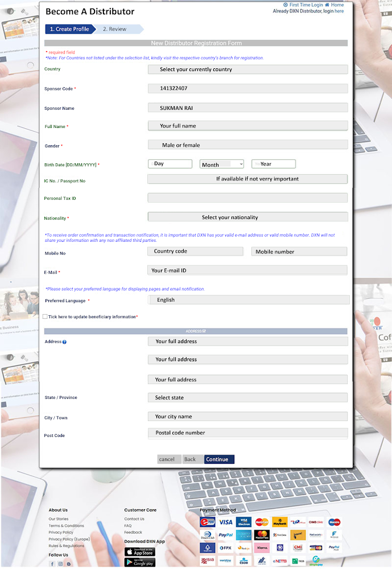
Task: Click the Diners Club logo
Action: [x=208, y=535]
